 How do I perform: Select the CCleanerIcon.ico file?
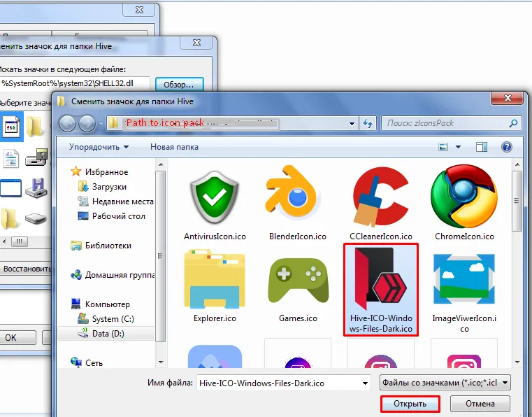click(x=381, y=203)
